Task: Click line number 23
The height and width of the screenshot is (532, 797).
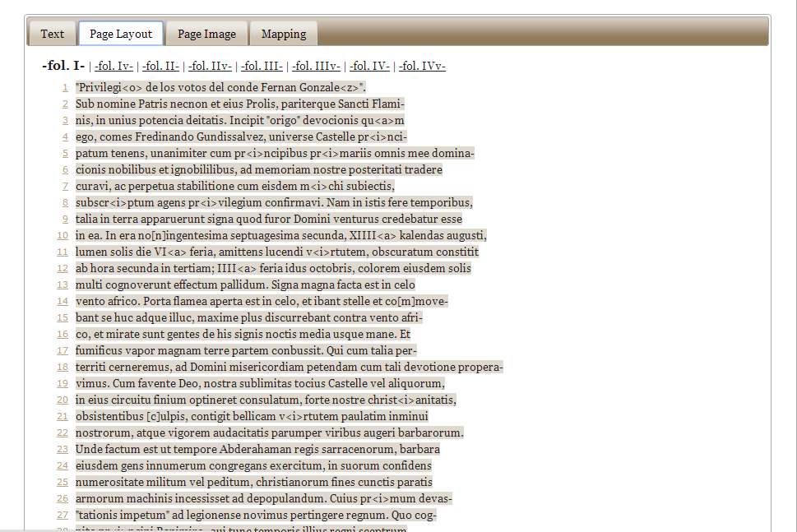Action: [63, 449]
